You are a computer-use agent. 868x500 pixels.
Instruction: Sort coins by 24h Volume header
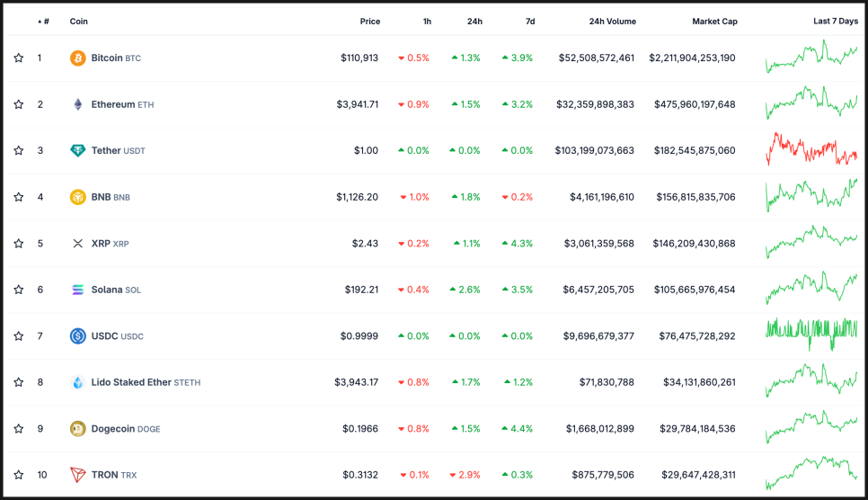pos(612,22)
